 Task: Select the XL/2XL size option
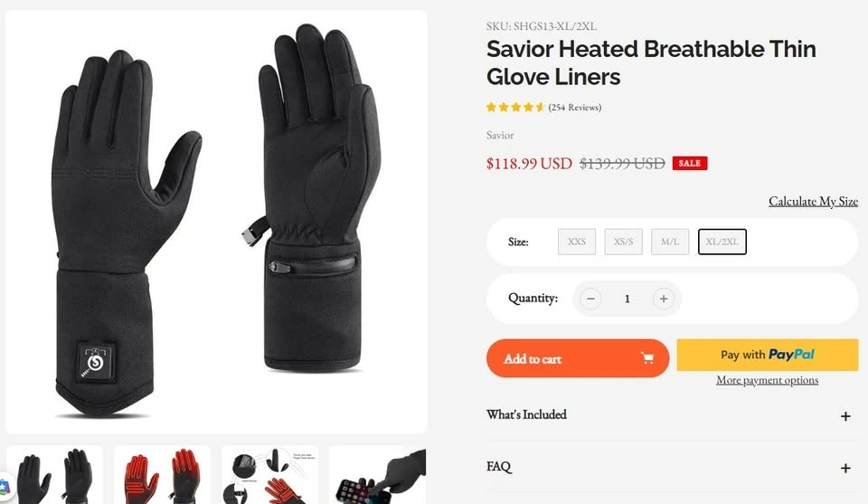click(x=722, y=242)
